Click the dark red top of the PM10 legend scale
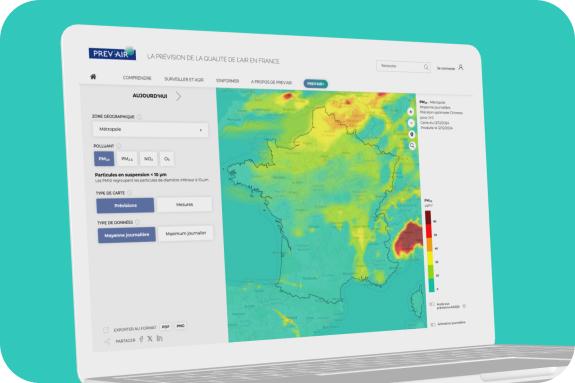The width and height of the screenshot is (575, 383). point(428,216)
